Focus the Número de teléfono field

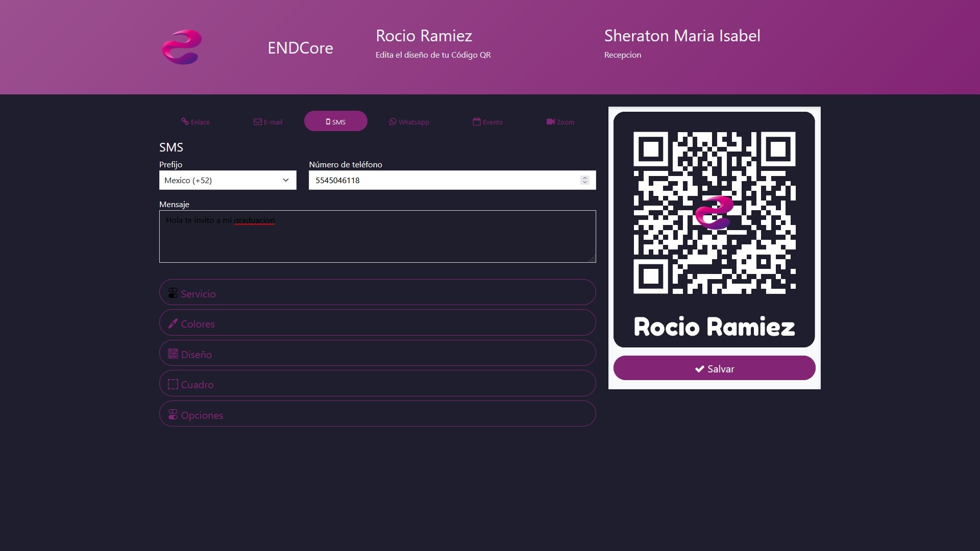pyautogui.click(x=452, y=180)
